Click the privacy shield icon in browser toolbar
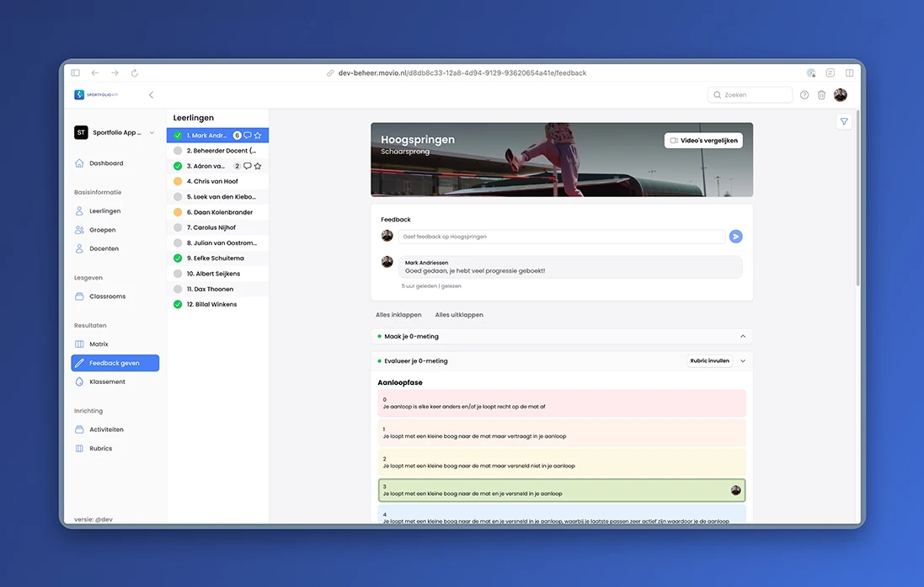Image resolution: width=924 pixels, height=587 pixels. (x=811, y=73)
